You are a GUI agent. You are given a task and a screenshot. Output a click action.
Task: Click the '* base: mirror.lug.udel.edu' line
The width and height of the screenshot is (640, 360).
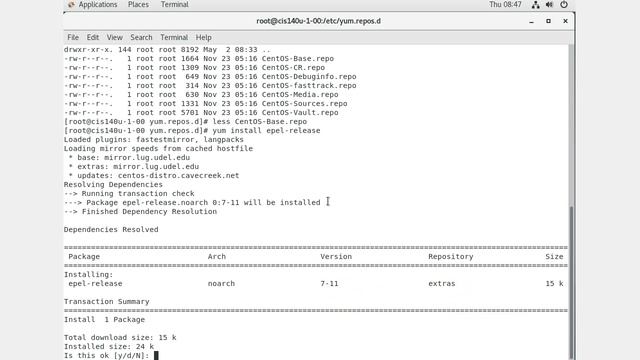click(129, 158)
